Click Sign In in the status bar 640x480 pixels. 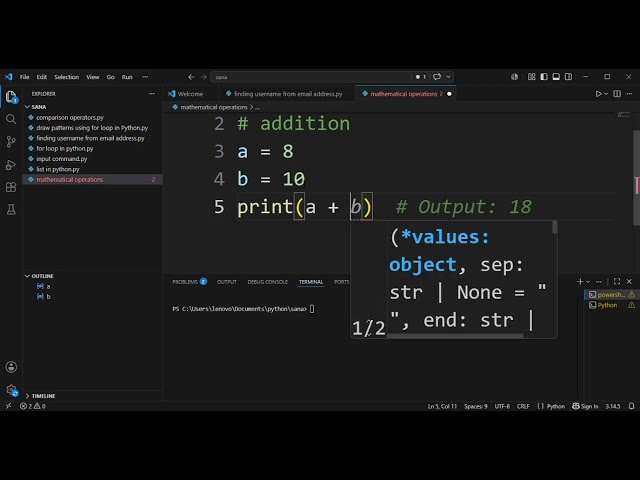585,406
